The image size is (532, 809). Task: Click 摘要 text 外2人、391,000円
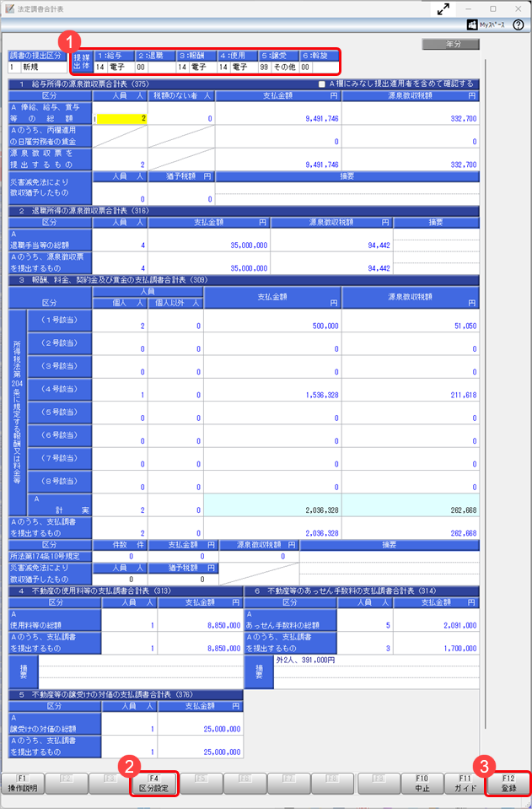(306, 660)
